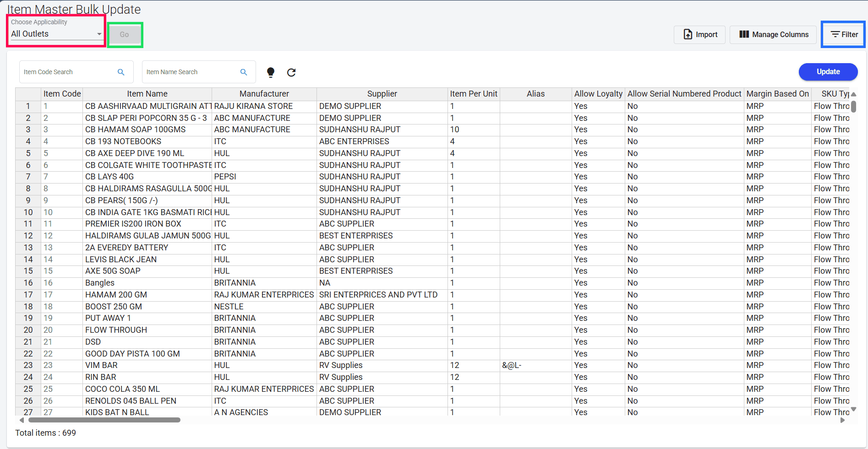Select the CB 193 NOTEBOOKS cell
Viewport: 868px width, 449px height.
pyautogui.click(x=147, y=141)
